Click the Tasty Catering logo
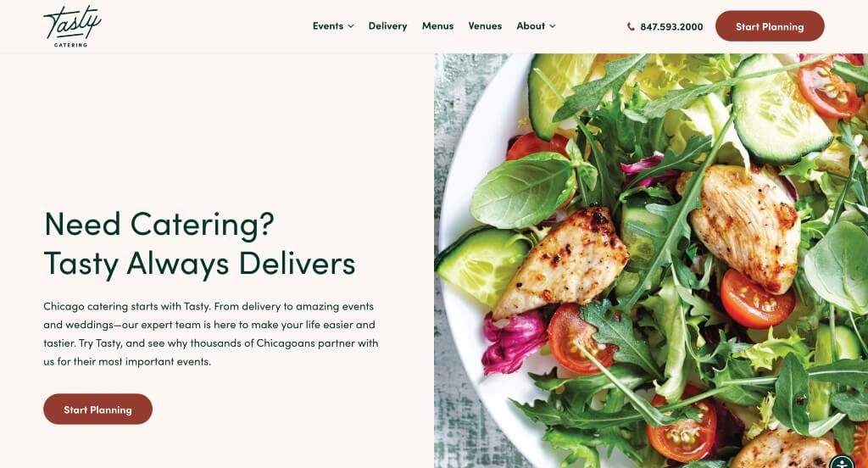The height and width of the screenshot is (468, 868). [x=72, y=26]
